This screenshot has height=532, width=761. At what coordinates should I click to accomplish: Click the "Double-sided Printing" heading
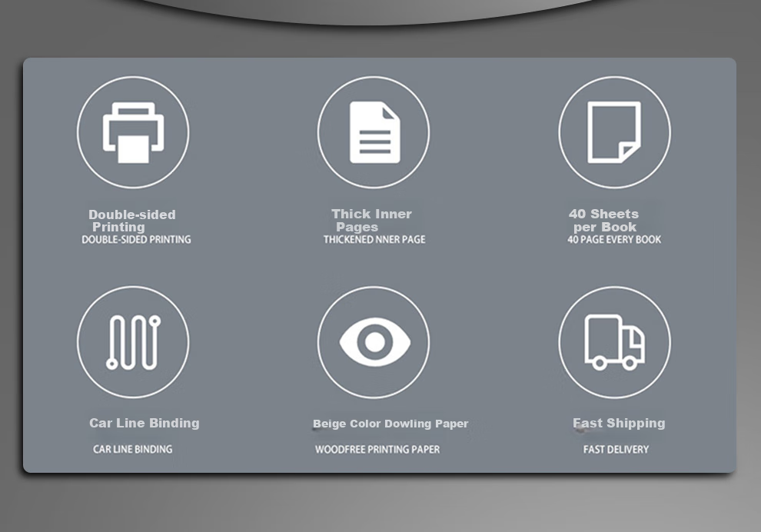point(132,221)
